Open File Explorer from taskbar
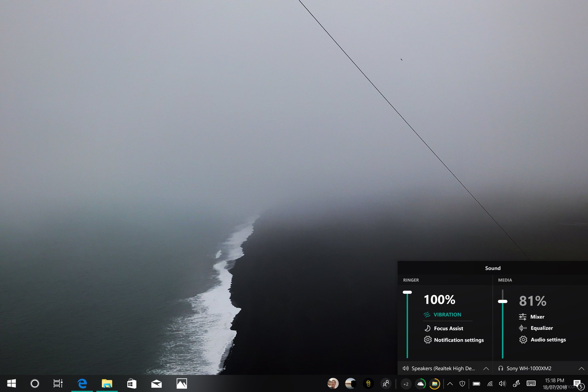This screenshot has height=392, width=588. tap(107, 383)
